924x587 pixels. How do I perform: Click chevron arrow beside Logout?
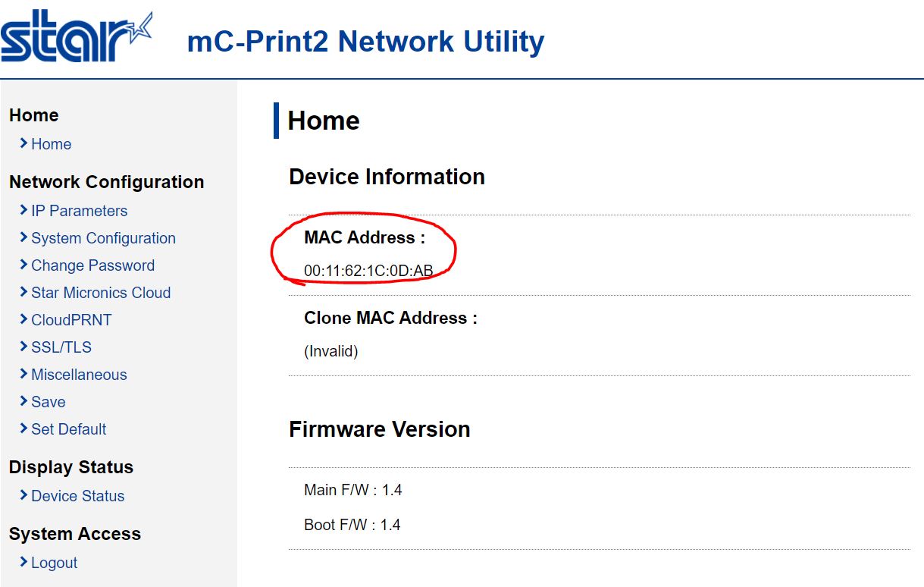pos(23,562)
